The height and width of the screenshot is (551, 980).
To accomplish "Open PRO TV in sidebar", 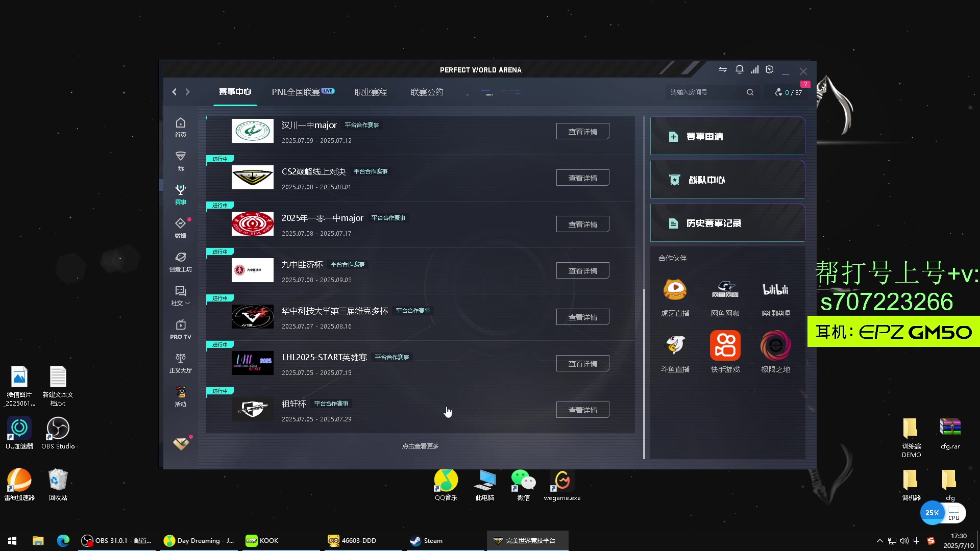I will pos(181,330).
